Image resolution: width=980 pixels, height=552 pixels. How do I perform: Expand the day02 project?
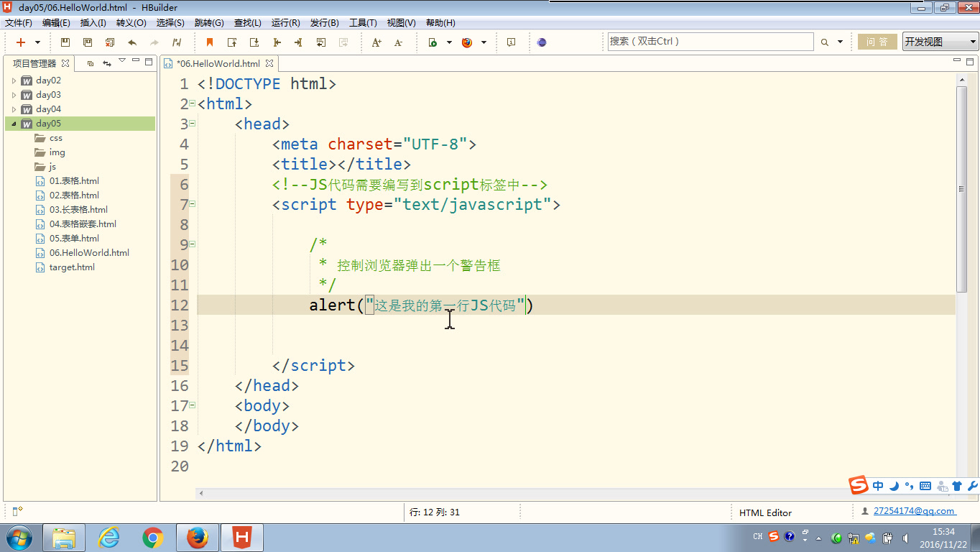(x=14, y=80)
